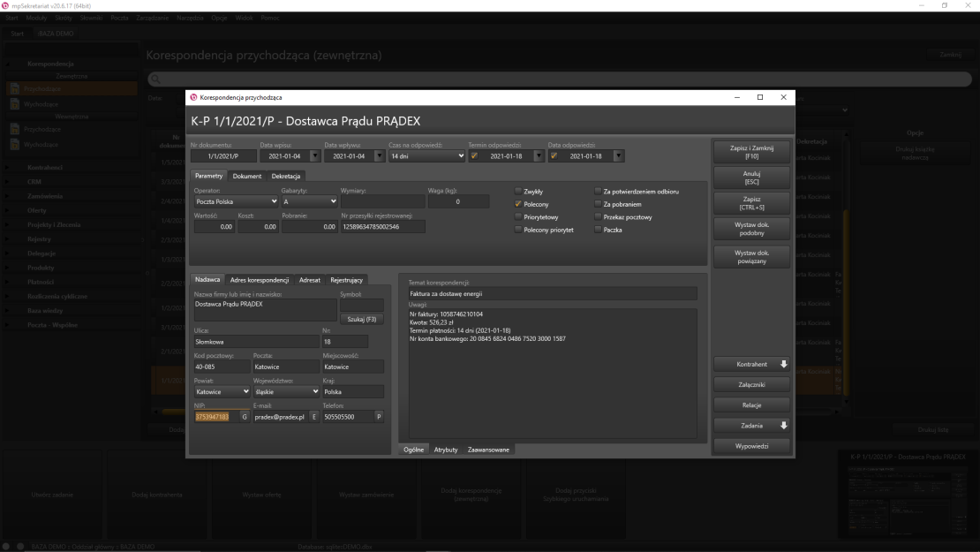
Task: Click the Szukaj (F3) button
Action: click(362, 320)
